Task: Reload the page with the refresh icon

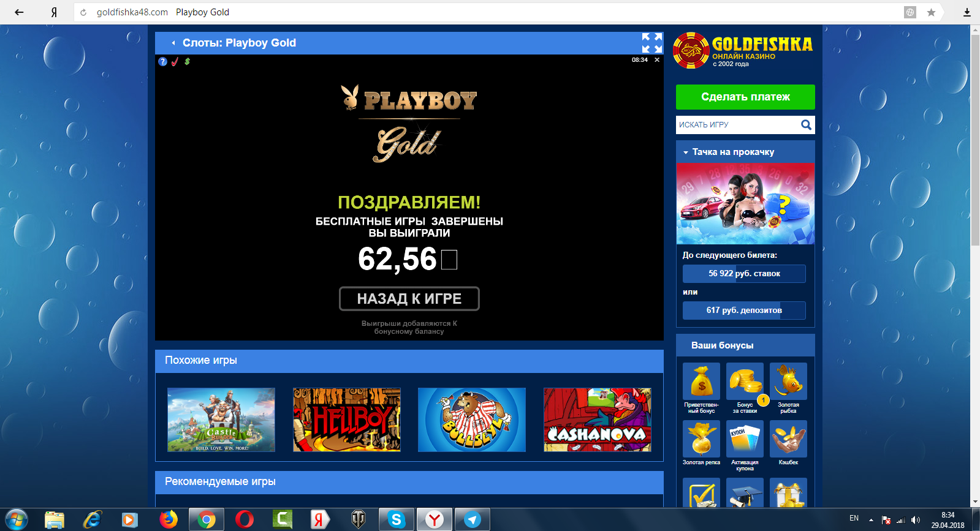Action: click(83, 12)
